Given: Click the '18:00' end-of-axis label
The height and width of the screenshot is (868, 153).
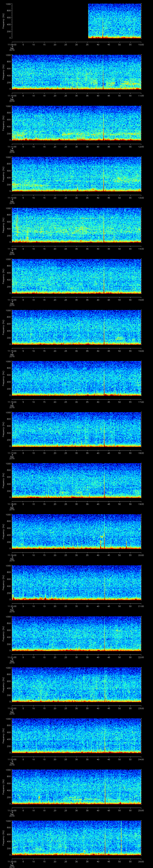Looking at the screenshot, I should [x=141, y=453].
